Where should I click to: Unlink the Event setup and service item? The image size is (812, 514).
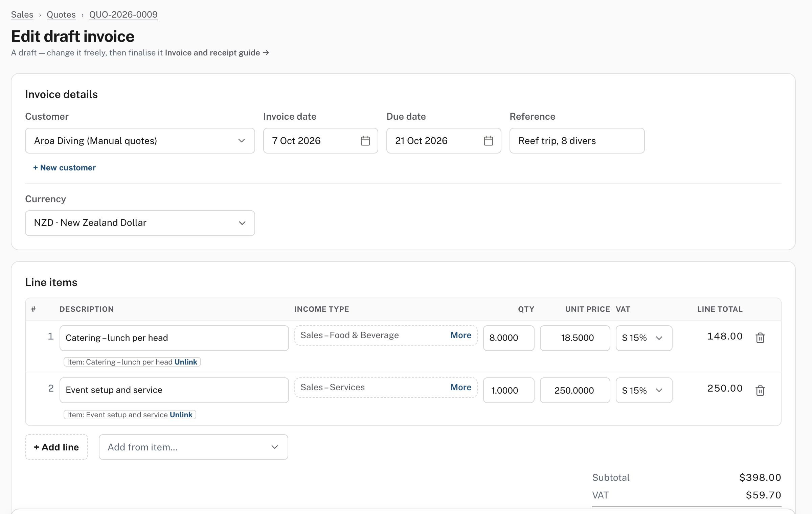click(181, 415)
